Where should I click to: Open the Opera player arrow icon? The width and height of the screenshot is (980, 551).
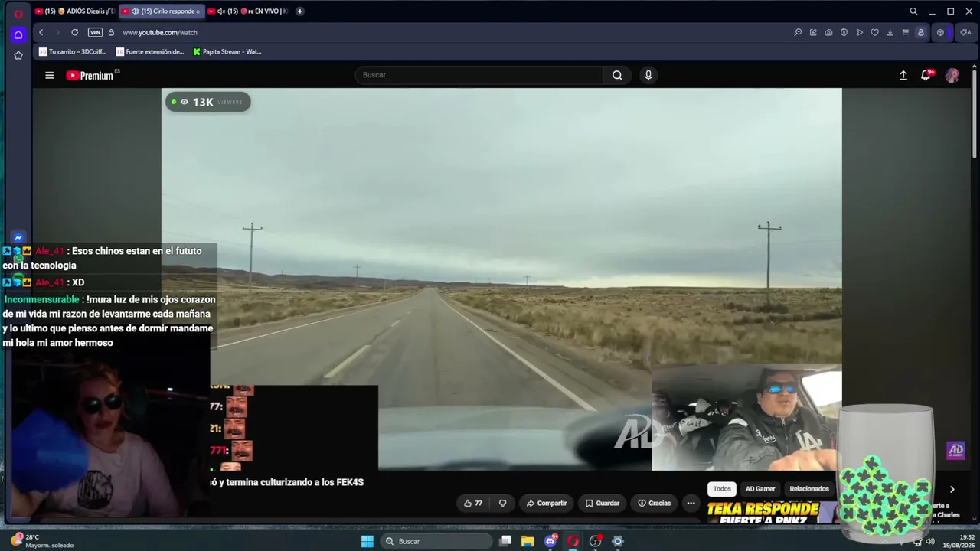pyautogui.click(x=859, y=32)
